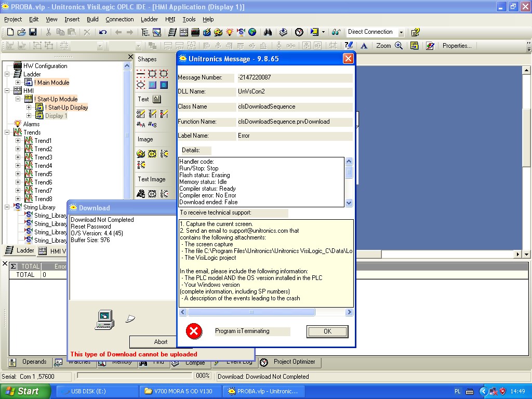Click the Zoom magnifier icon
Screen dimensions: 532x399
[398, 46]
